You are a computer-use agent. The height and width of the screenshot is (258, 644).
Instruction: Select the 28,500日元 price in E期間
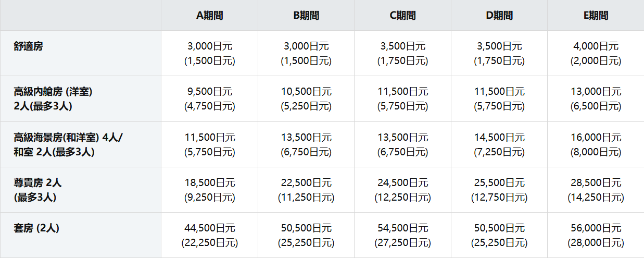pyautogui.click(x=596, y=183)
